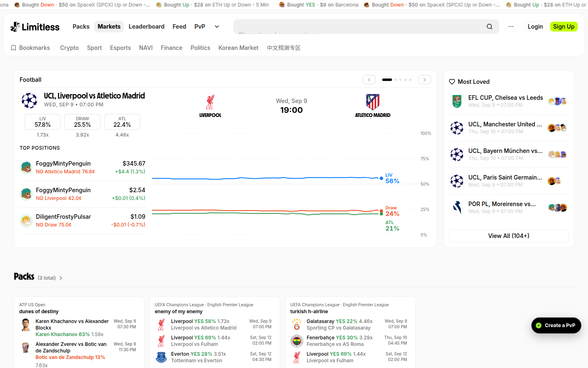Click FoggyMintyPenguin avatar for NO Liverpool position
This screenshot has height=368, width=588.
pyautogui.click(x=26, y=194)
